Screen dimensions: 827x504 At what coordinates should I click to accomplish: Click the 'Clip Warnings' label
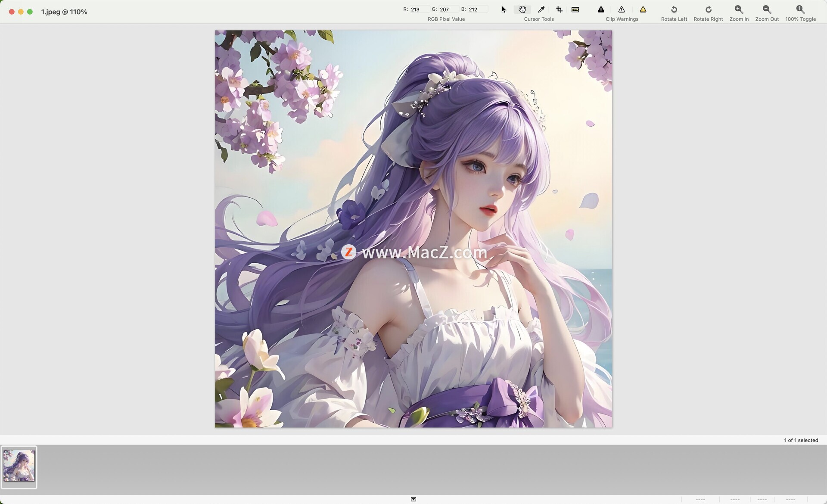coord(622,19)
